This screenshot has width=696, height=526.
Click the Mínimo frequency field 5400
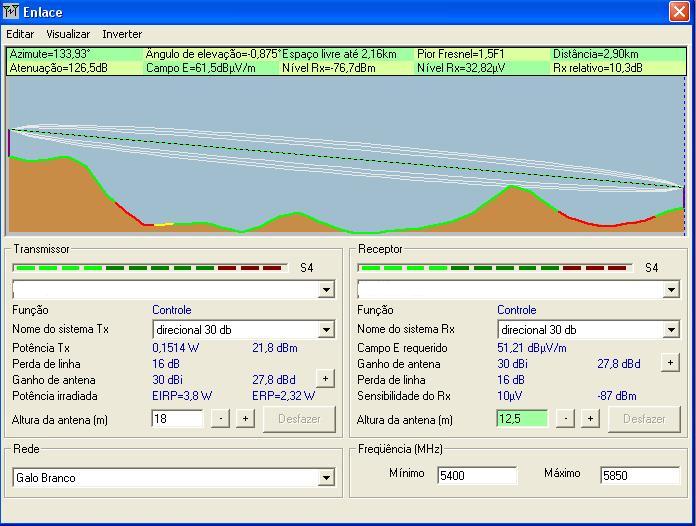point(477,475)
